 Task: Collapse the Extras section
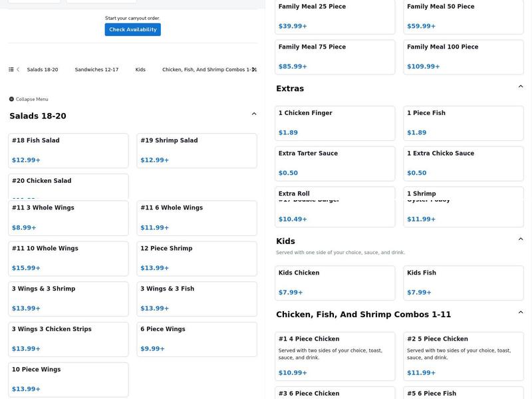(521, 86)
